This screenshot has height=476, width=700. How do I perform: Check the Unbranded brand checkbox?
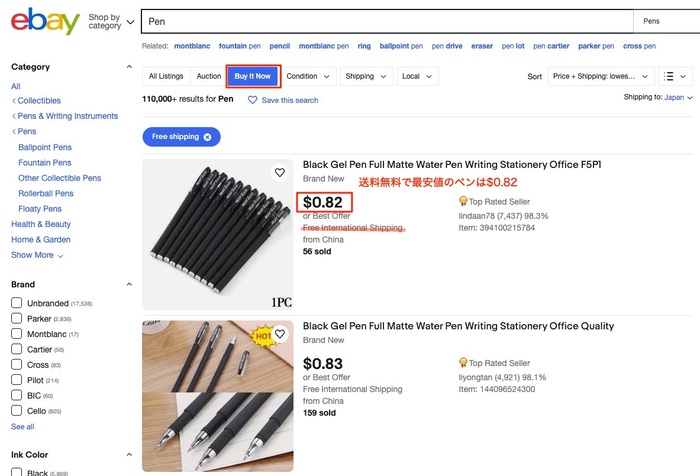tap(17, 303)
